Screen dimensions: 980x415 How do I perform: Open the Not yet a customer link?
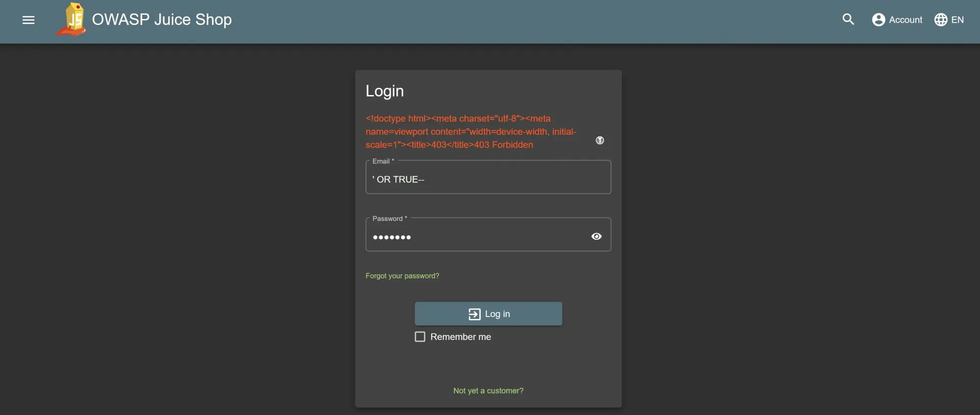point(488,391)
